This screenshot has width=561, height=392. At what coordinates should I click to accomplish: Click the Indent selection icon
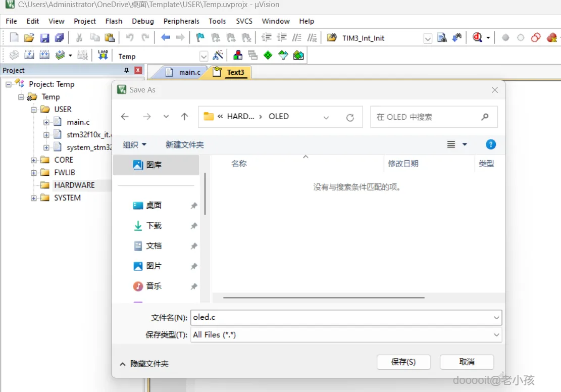coord(267,37)
